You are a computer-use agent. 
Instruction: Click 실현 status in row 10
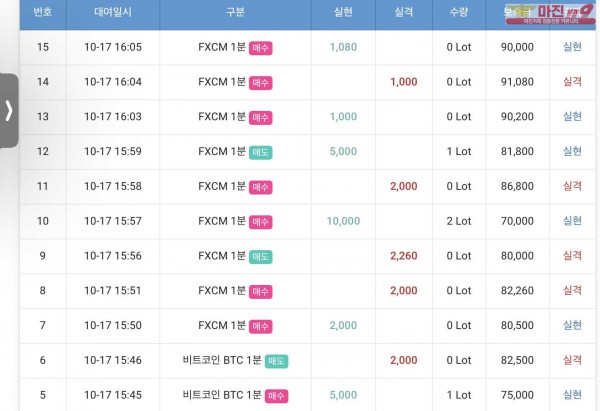[572, 221]
